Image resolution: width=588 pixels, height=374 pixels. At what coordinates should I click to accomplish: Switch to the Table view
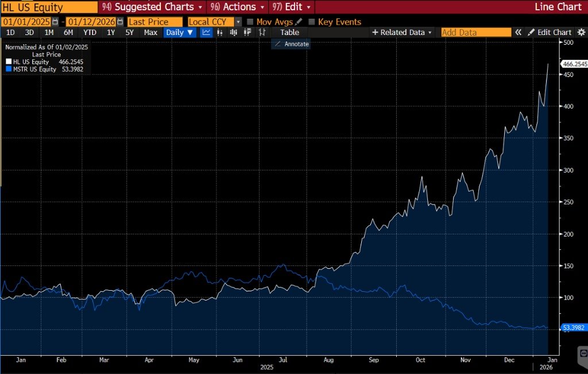(289, 32)
